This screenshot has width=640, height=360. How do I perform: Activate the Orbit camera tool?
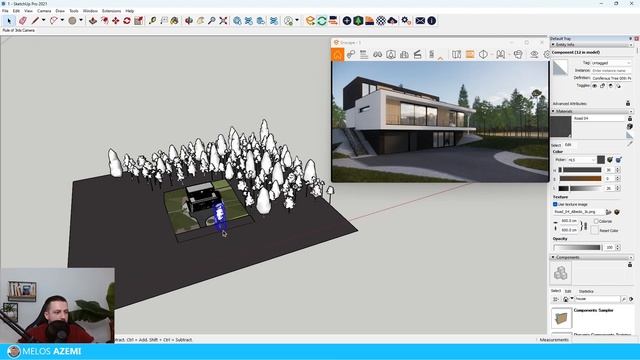tap(189, 20)
